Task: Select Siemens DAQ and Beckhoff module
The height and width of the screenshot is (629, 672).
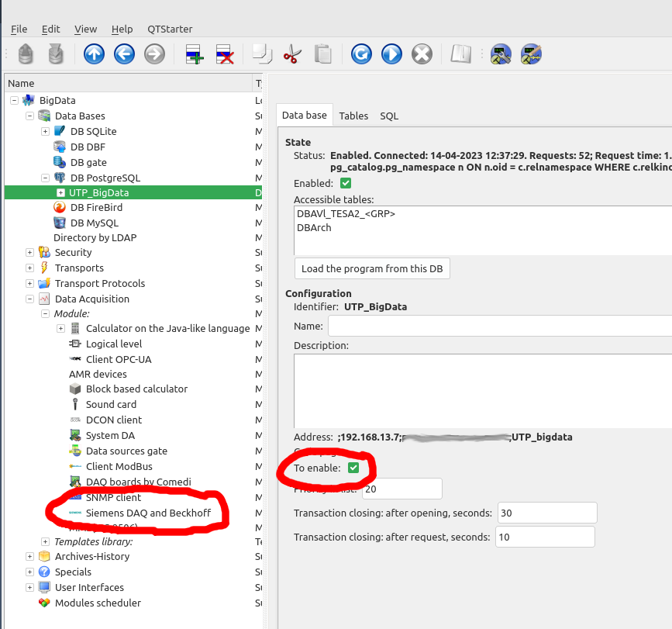Action: 147,513
